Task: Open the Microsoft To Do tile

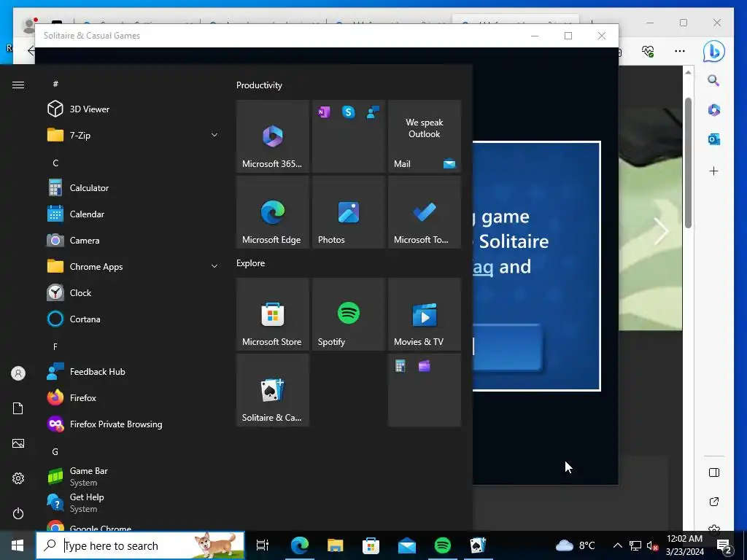Action: tap(425, 212)
